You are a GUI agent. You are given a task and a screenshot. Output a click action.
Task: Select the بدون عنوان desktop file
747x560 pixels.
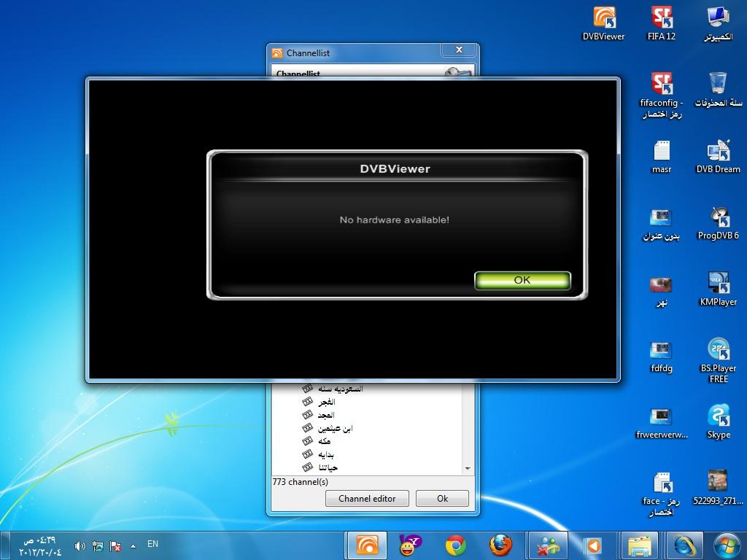coord(662,224)
